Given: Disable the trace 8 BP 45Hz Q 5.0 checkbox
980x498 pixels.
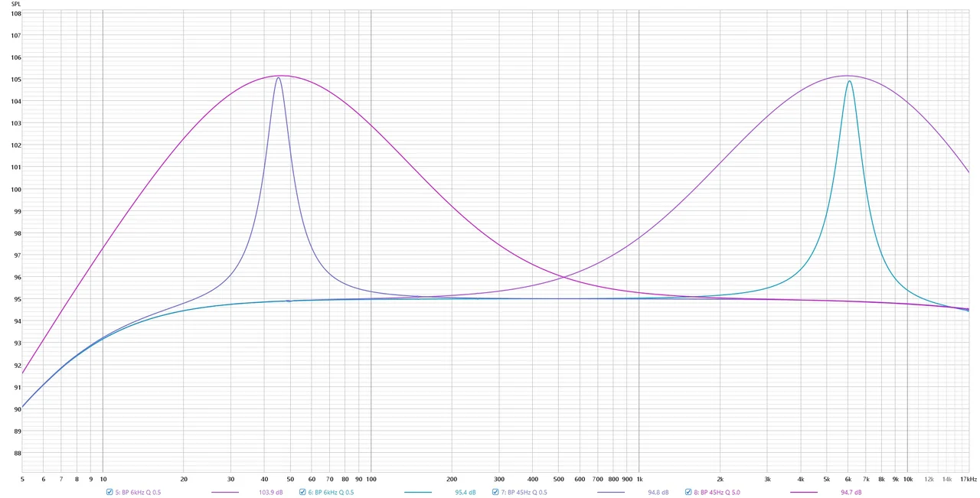Looking at the screenshot, I should [x=689, y=492].
